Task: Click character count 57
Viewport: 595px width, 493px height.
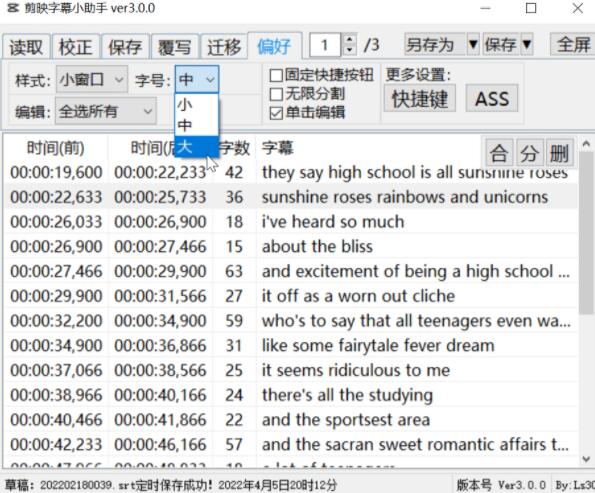Action: coord(234,444)
